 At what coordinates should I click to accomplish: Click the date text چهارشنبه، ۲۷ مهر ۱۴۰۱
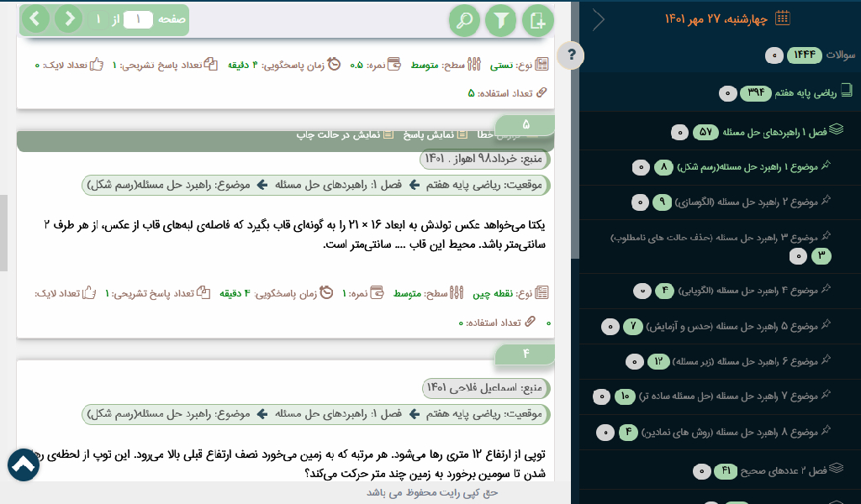[x=716, y=19]
